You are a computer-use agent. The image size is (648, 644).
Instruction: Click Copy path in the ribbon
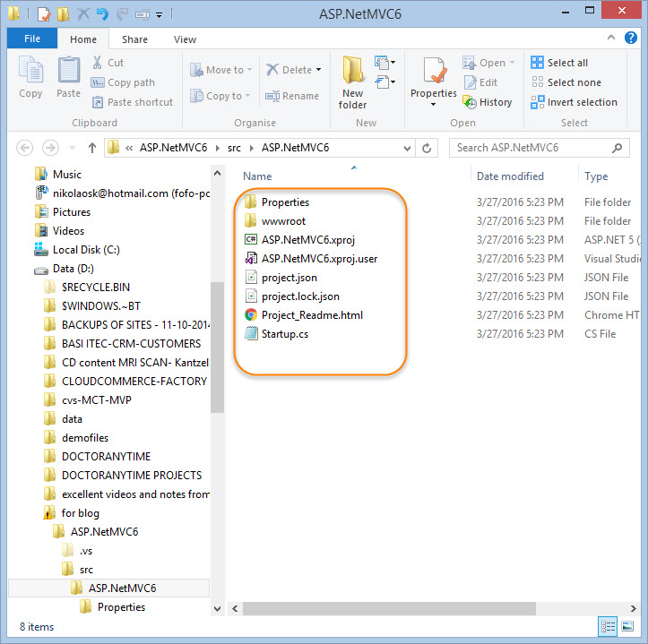123,82
